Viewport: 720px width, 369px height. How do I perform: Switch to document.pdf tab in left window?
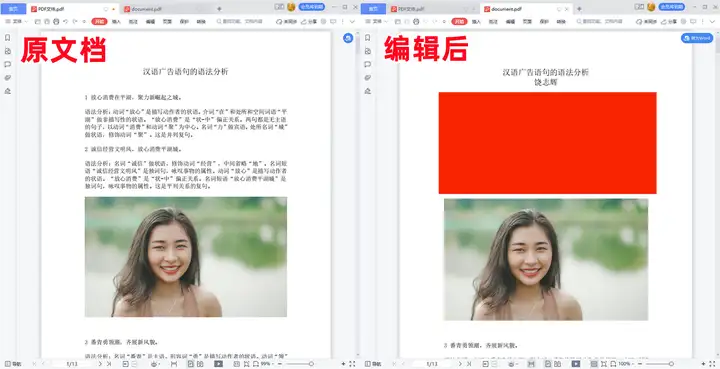click(x=165, y=9)
